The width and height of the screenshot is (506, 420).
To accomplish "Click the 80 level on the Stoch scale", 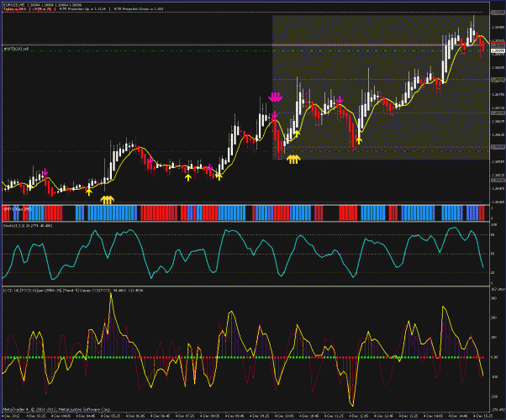I will pos(493,235).
